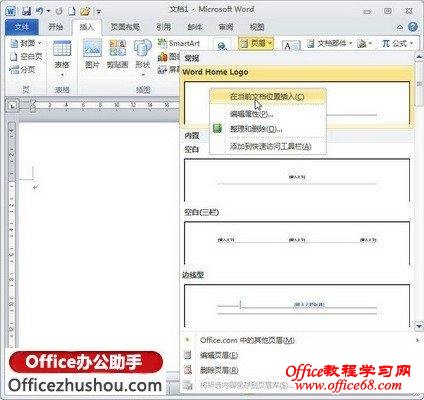Click the Edit Header (编辑页眉) icon

[x=188, y=355]
